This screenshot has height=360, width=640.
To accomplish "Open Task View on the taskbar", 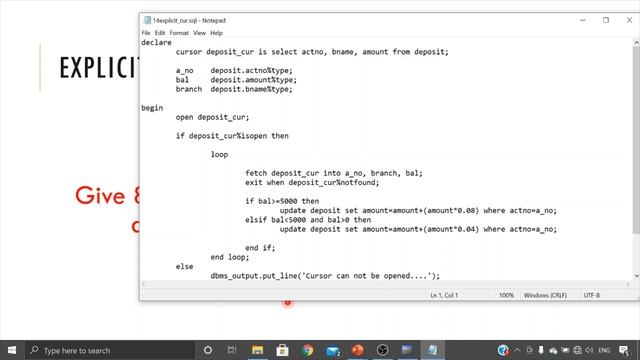I will (x=232, y=350).
